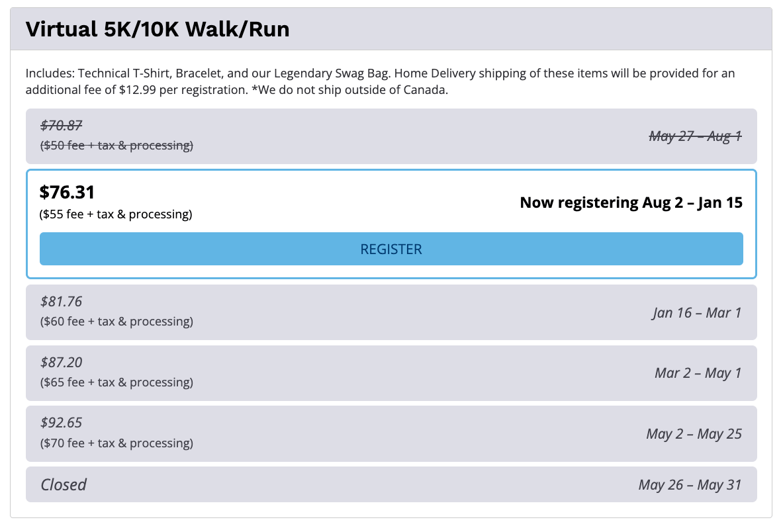Click the Mar 2 – May 1 date range
The width and height of the screenshot is (783, 532).
pos(698,373)
